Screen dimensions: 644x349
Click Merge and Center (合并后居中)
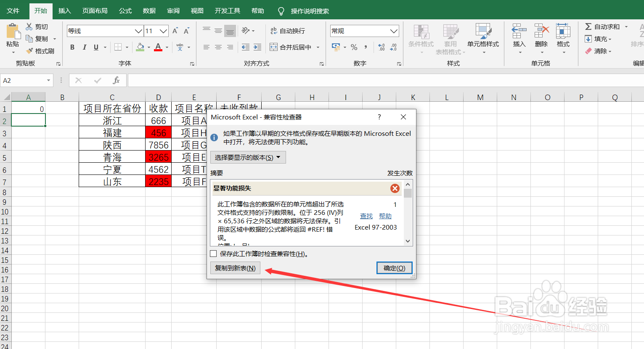click(x=291, y=47)
